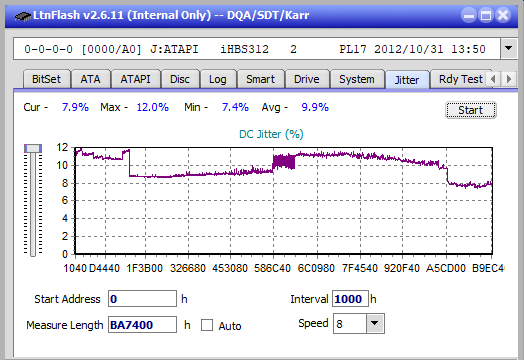
Task: Click the Avg value 9.9%
Action: tap(315, 107)
